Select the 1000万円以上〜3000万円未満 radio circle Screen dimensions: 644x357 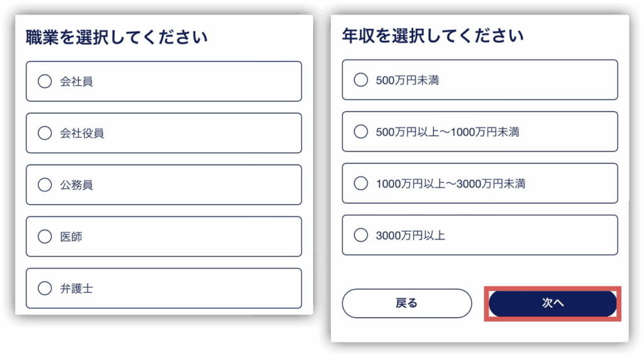(x=361, y=183)
